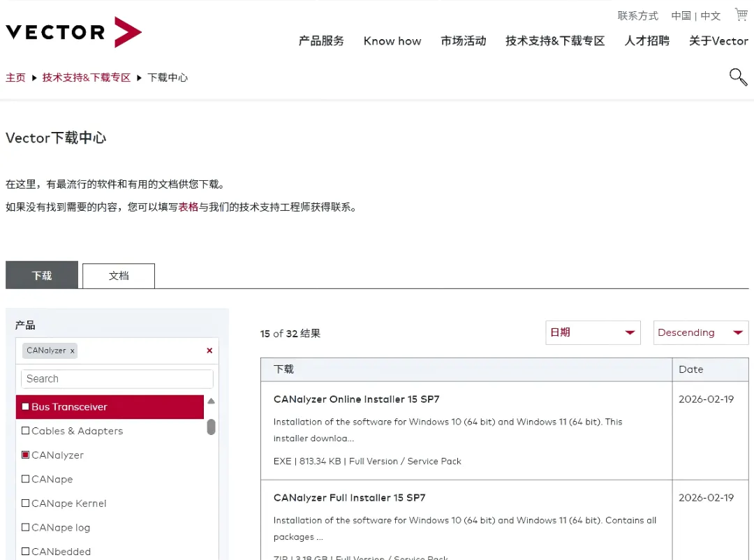Check the CANape Kernel checkbox

point(26,503)
